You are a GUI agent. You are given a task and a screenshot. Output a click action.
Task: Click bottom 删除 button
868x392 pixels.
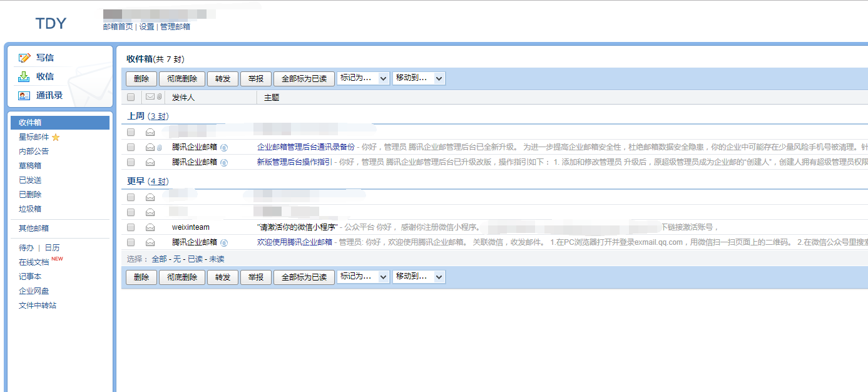pyautogui.click(x=141, y=277)
